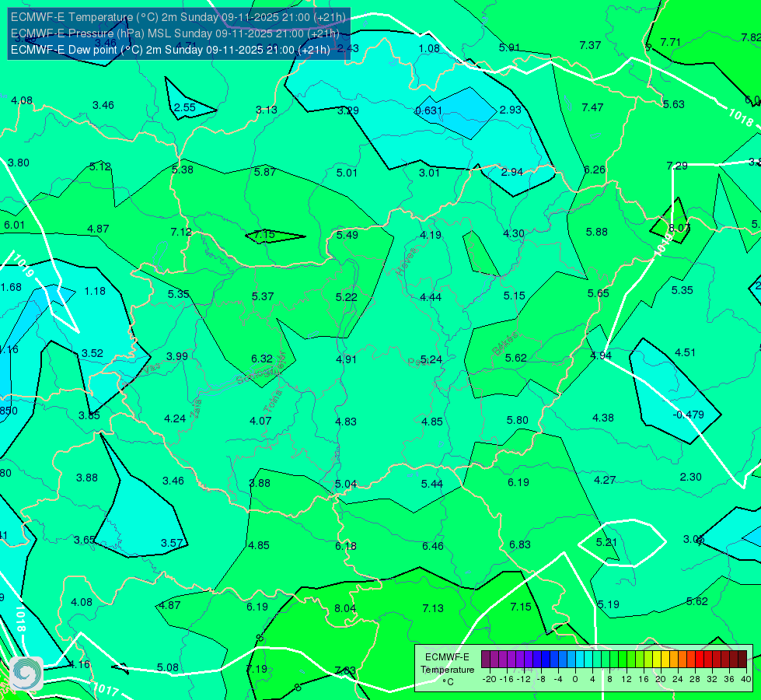The image size is (761, 700).
Task: Click the map value -0.479
Action: point(688,415)
